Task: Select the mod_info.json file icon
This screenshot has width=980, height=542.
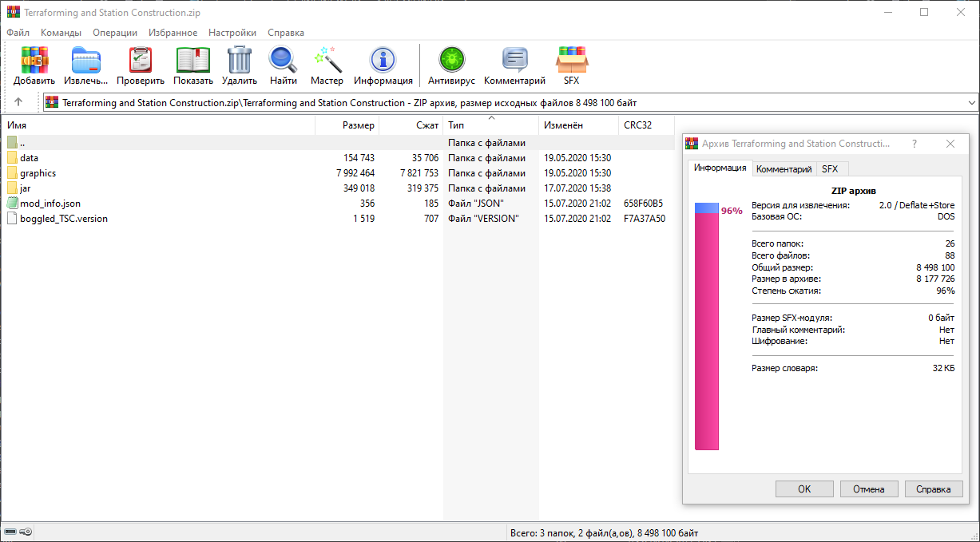Action: point(12,204)
